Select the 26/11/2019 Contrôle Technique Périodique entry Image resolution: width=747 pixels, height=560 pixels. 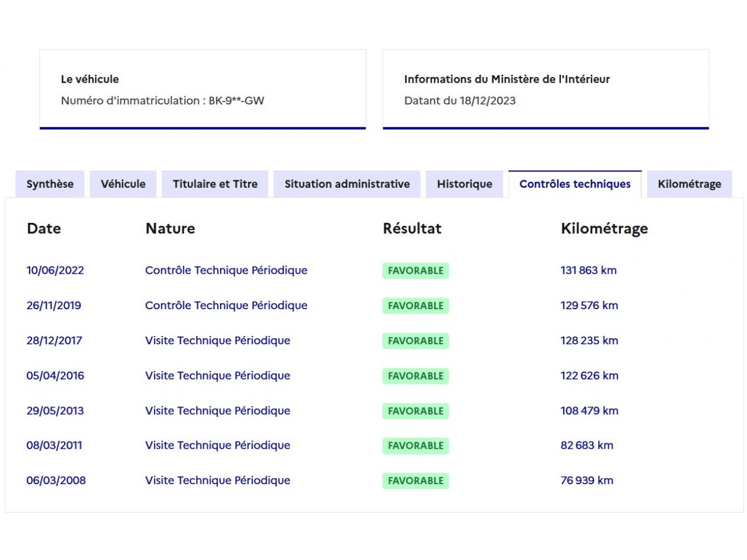(226, 305)
